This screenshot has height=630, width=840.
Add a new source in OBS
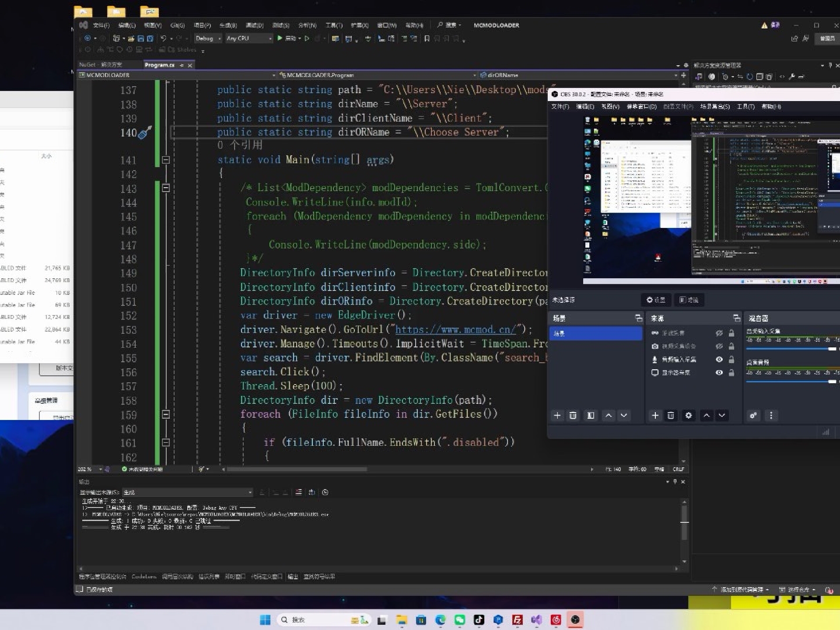click(x=655, y=415)
